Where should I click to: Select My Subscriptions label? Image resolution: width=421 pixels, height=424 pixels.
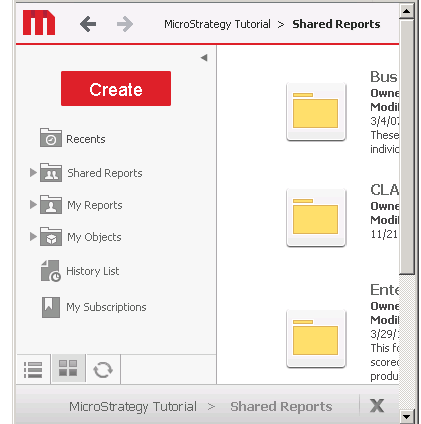pyautogui.click(x=106, y=307)
